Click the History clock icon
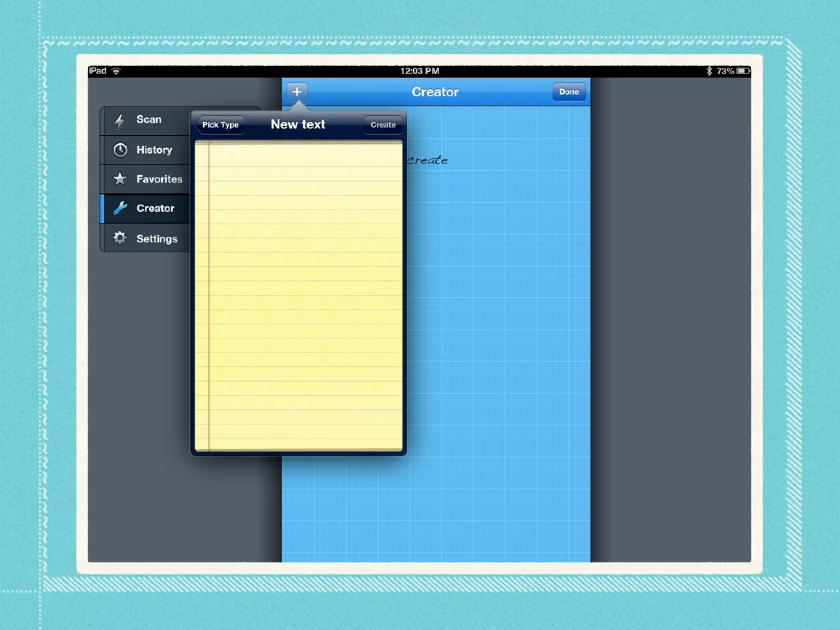The width and height of the screenshot is (840, 630). pos(120,150)
